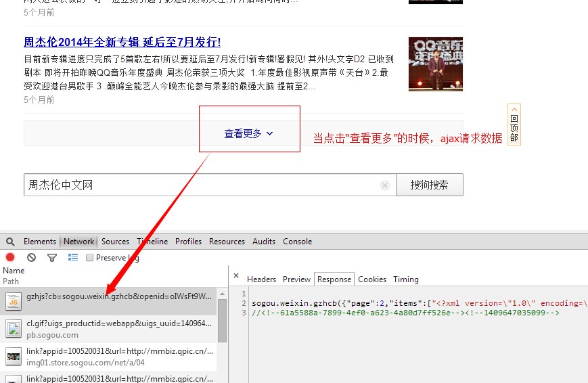Image resolution: width=588 pixels, height=383 pixels.
Task: Select the Network panel tab
Action: coord(78,242)
